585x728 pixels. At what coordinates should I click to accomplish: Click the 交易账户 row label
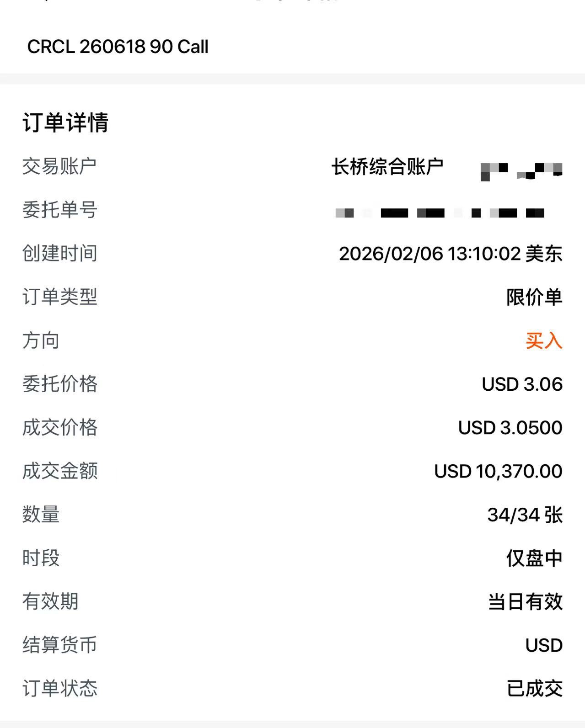[59, 166]
